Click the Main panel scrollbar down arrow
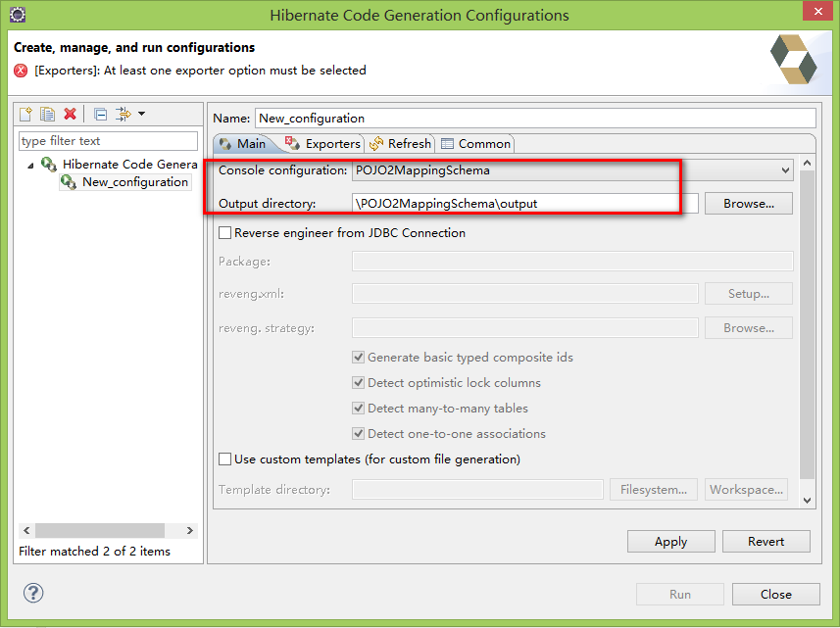 808,501
